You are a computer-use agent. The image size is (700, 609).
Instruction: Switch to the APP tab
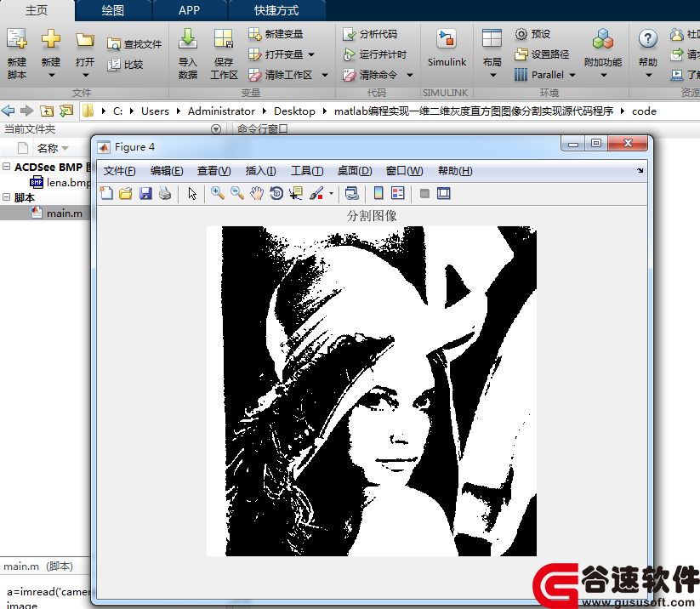click(190, 11)
